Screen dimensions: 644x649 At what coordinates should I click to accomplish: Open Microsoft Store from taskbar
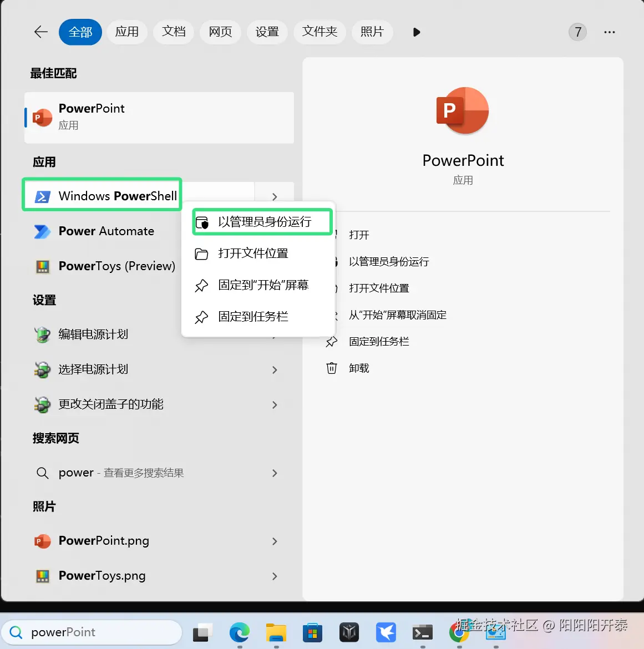pyautogui.click(x=312, y=632)
